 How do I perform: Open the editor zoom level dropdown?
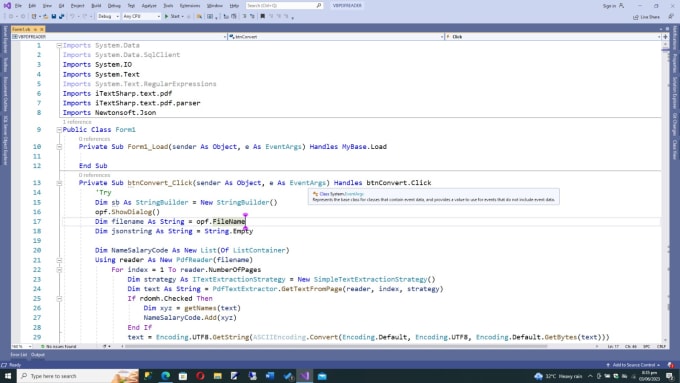coord(22,347)
